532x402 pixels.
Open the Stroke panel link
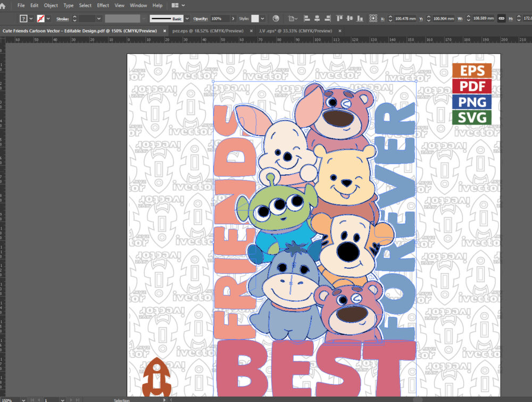pos(62,19)
